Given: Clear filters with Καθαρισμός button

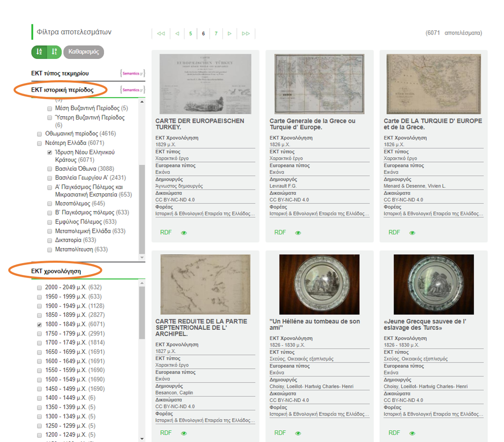Looking at the screenshot, I should 84,52.
